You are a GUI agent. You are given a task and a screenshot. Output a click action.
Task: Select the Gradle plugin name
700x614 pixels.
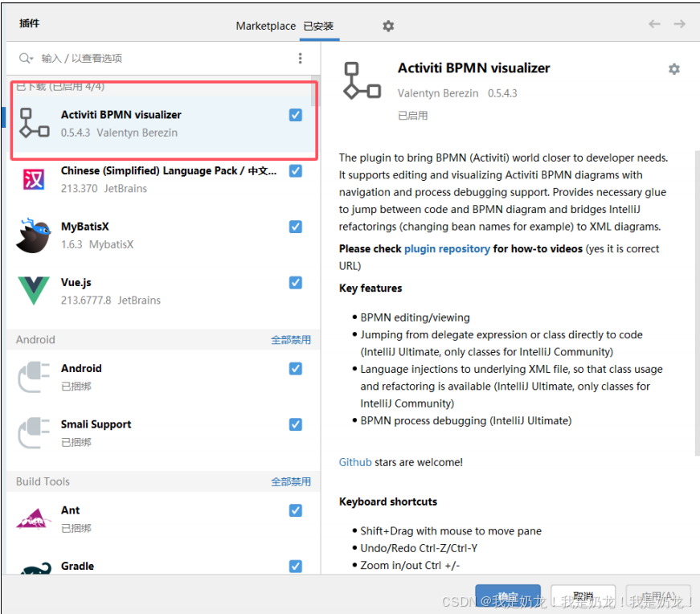click(78, 566)
